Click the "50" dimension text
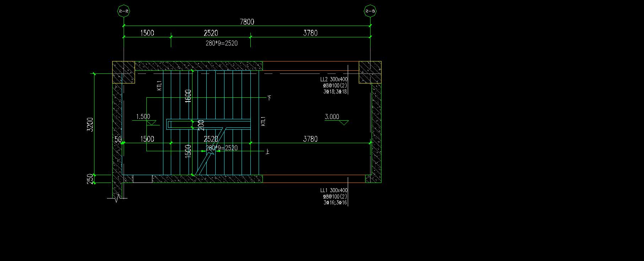The image size is (644, 261). [x=118, y=139]
